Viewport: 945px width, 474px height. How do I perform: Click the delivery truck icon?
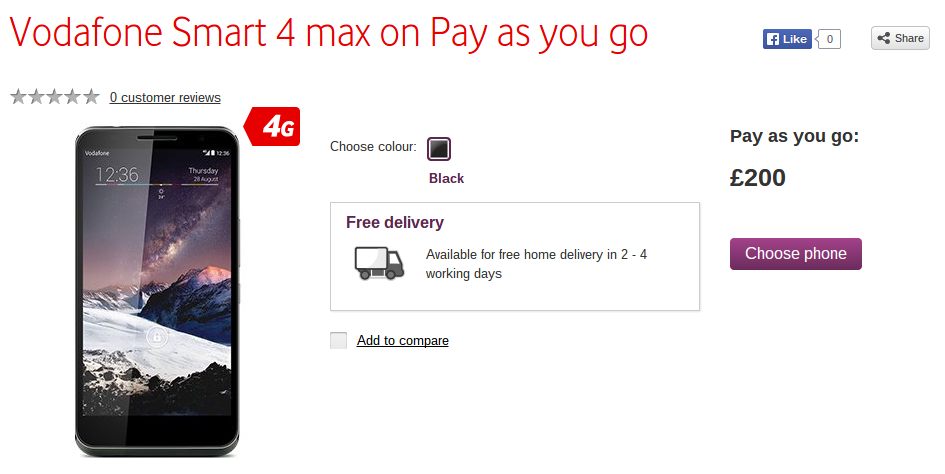click(379, 263)
